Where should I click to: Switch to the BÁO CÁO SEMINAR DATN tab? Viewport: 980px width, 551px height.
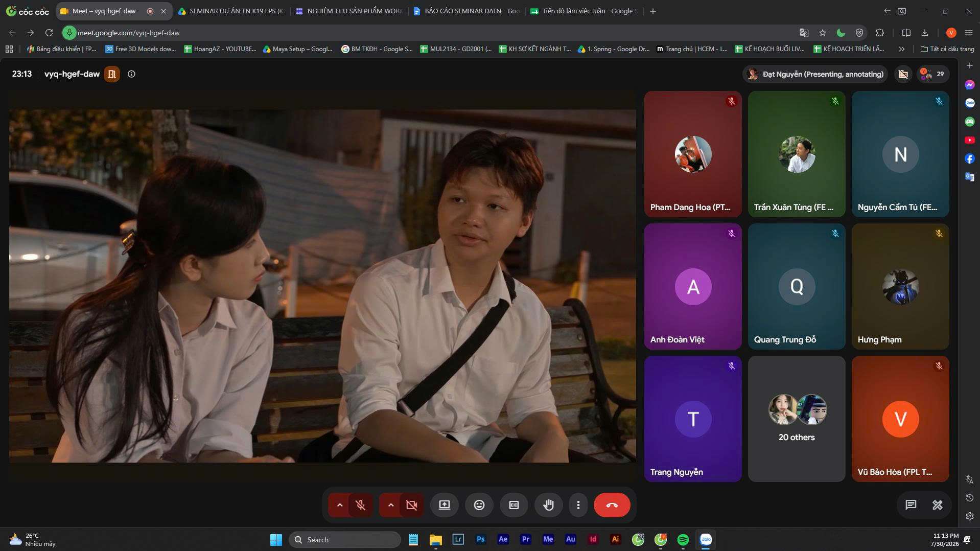click(466, 11)
